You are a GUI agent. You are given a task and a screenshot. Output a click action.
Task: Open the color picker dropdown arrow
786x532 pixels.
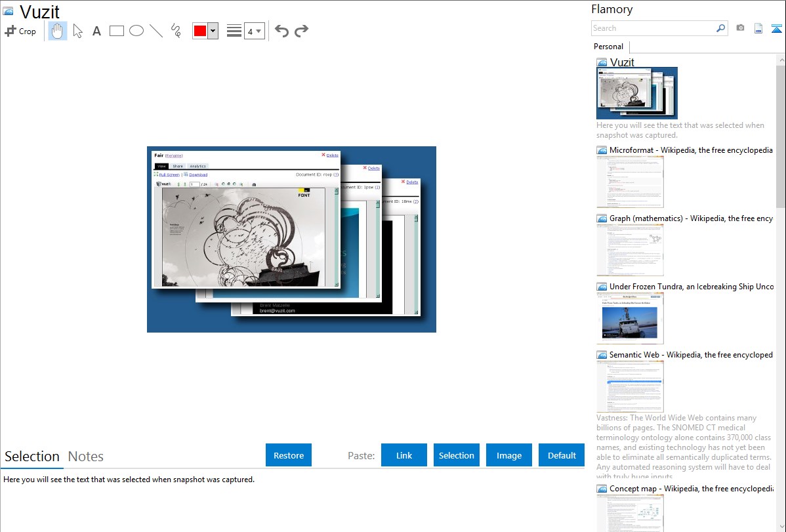tap(213, 31)
